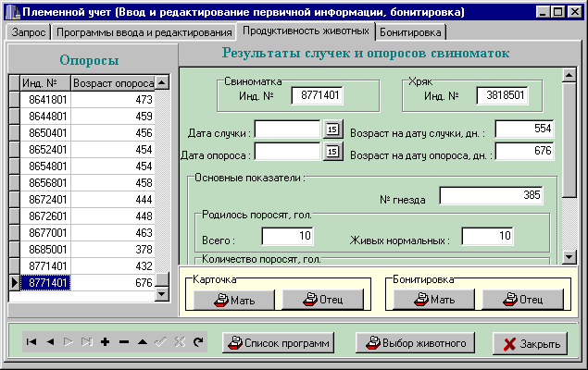
Task: Click the results form scrollbar thumb
Action: point(569,140)
